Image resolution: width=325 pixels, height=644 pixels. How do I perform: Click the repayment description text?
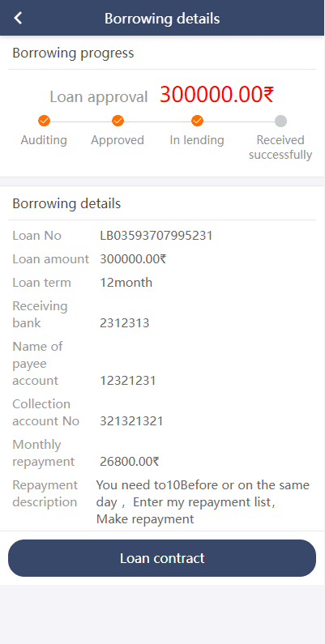203,502
